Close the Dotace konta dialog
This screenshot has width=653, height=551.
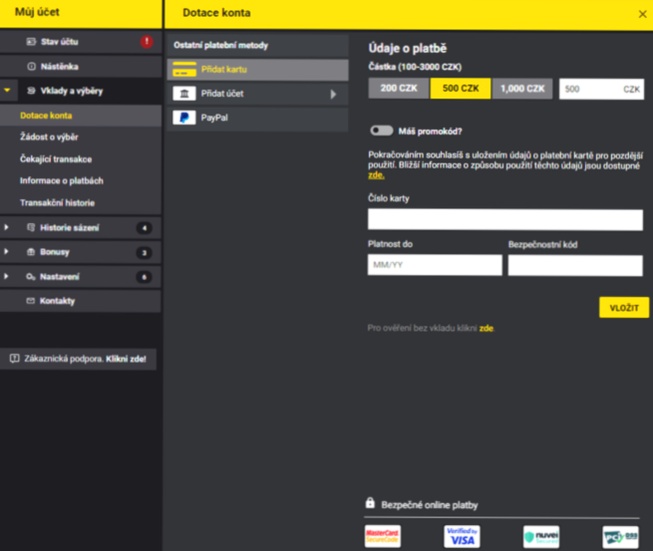click(x=643, y=14)
